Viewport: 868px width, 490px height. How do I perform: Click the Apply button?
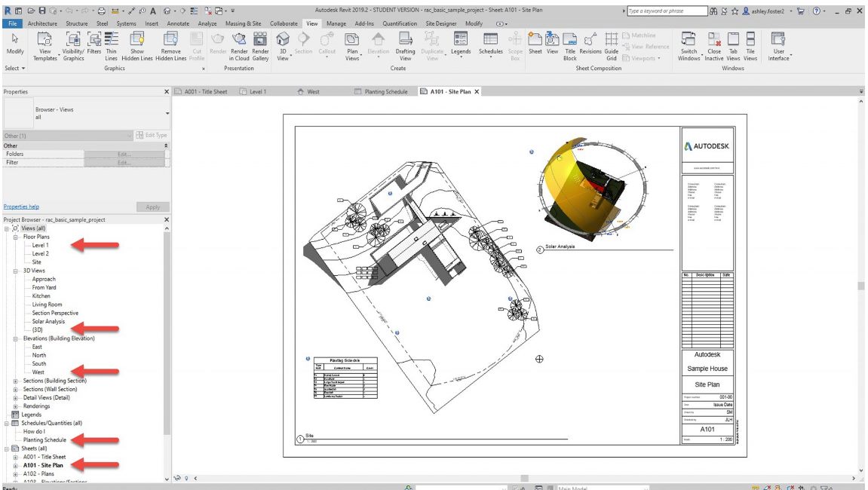pyautogui.click(x=153, y=207)
